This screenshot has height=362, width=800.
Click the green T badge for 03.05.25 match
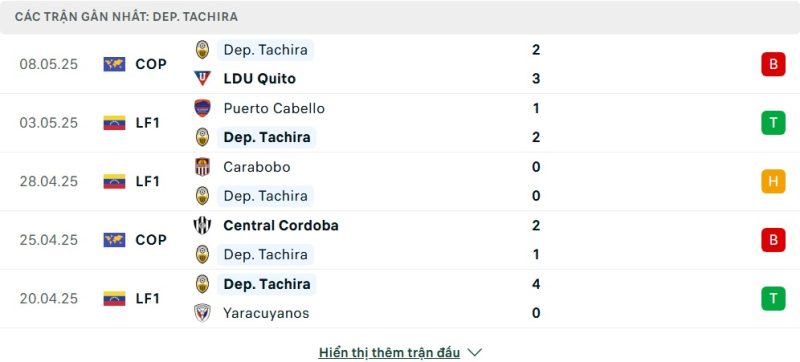tap(773, 123)
